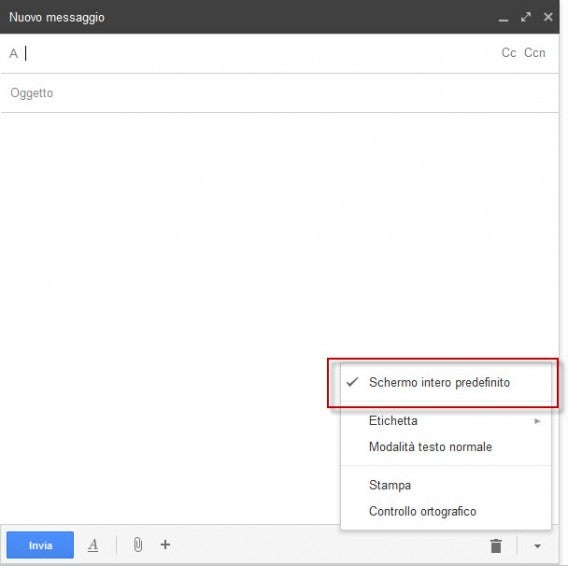The image size is (568, 566).
Task: Expand the Etichetta submenu arrow
Action: pyautogui.click(x=538, y=421)
